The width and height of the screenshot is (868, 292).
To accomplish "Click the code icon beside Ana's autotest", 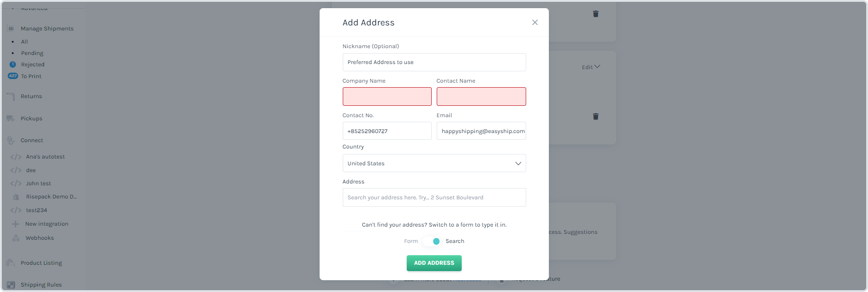I will 16,157.
